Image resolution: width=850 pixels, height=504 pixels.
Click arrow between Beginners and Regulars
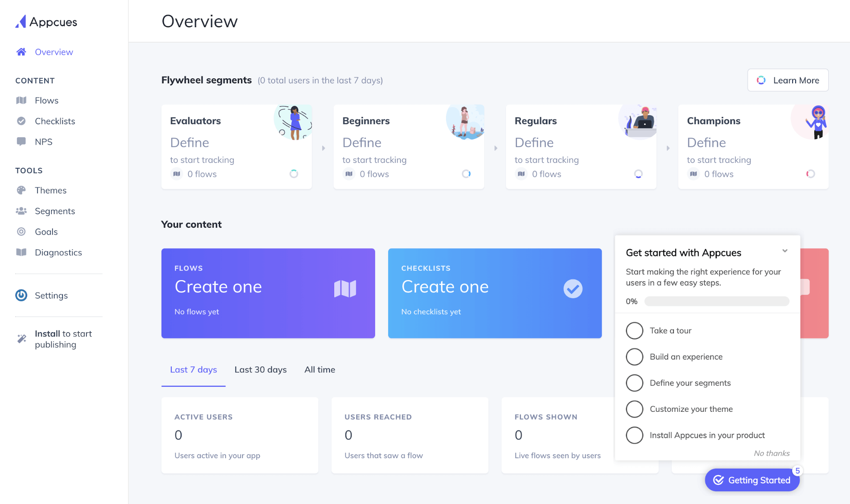click(496, 148)
